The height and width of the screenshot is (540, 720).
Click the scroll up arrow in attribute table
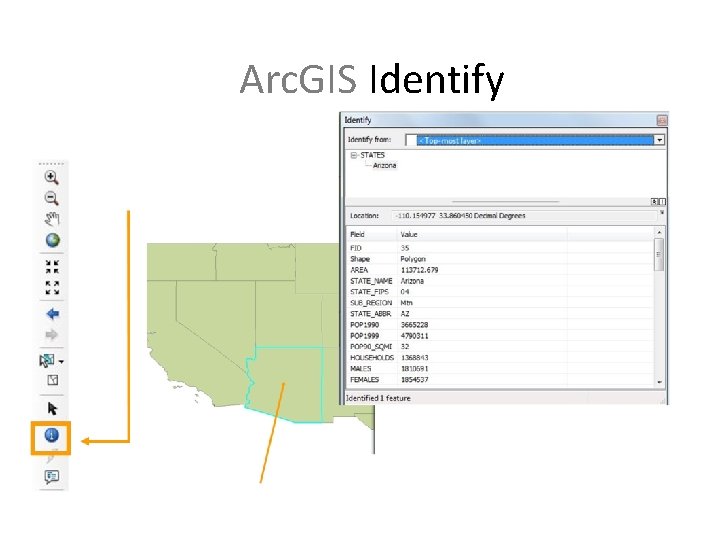tap(659, 232)
